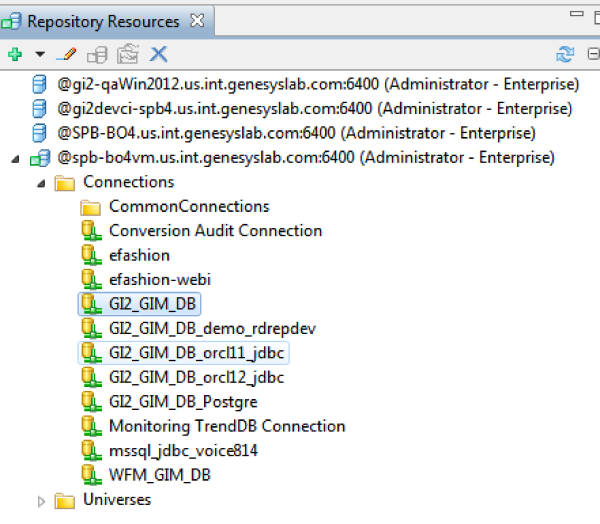
Task: Close the Repository Resources tab
Action: click(197, 21)
